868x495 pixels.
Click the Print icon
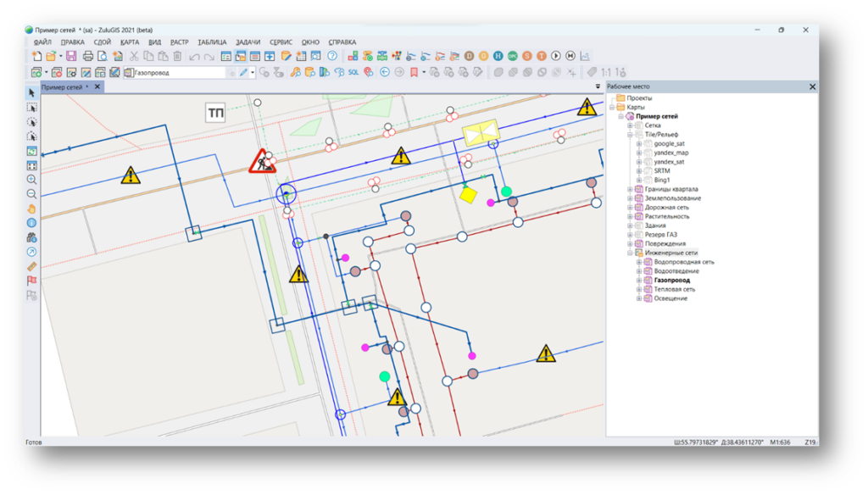pos(88,56)
